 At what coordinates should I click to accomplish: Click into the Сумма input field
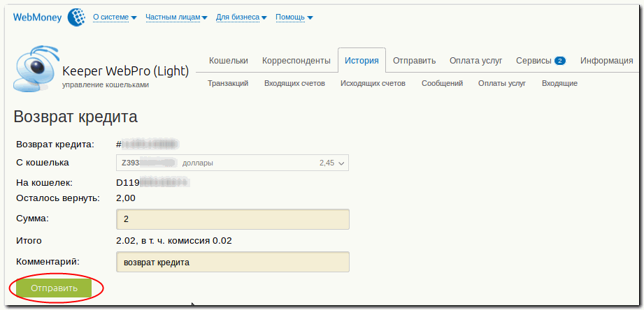[232, 219]
